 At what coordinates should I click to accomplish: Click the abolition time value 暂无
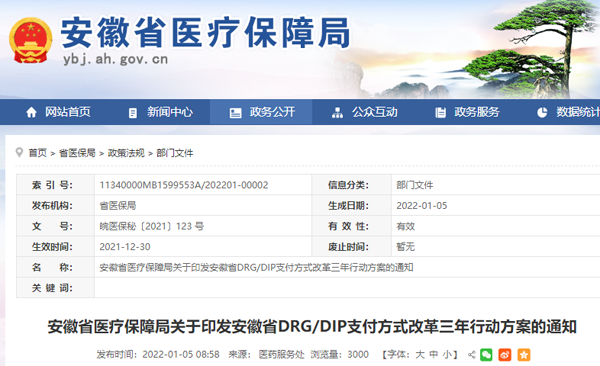(406, 247)
